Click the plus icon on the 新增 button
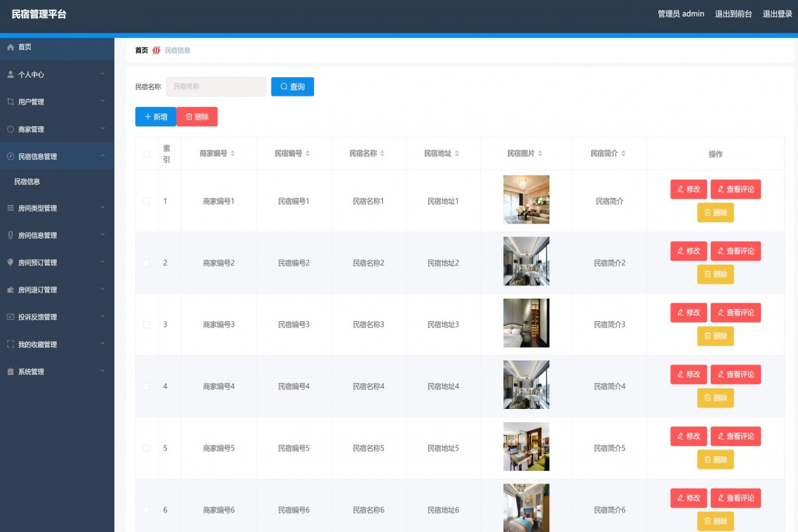Screen dimensions: 798x532 click(148, 116)
